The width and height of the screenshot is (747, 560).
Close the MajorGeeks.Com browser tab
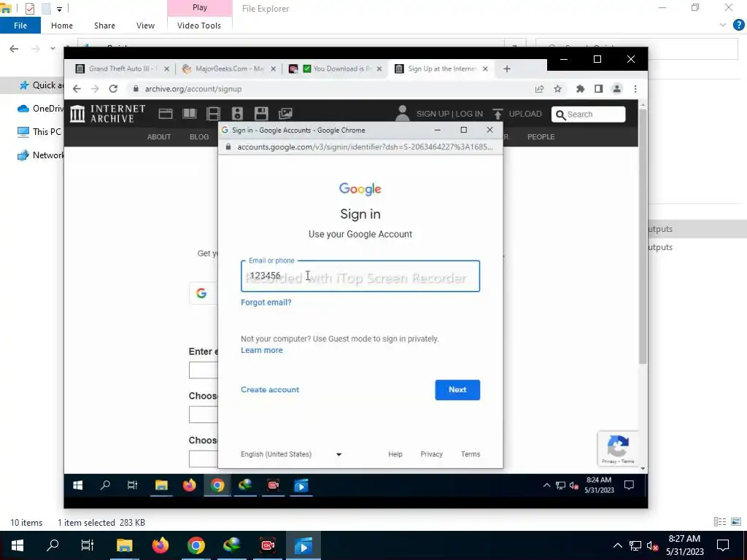[273, 69]
